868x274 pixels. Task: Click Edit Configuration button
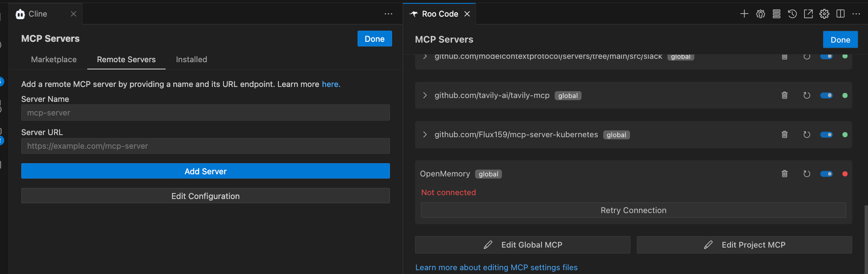click(206, 196)
